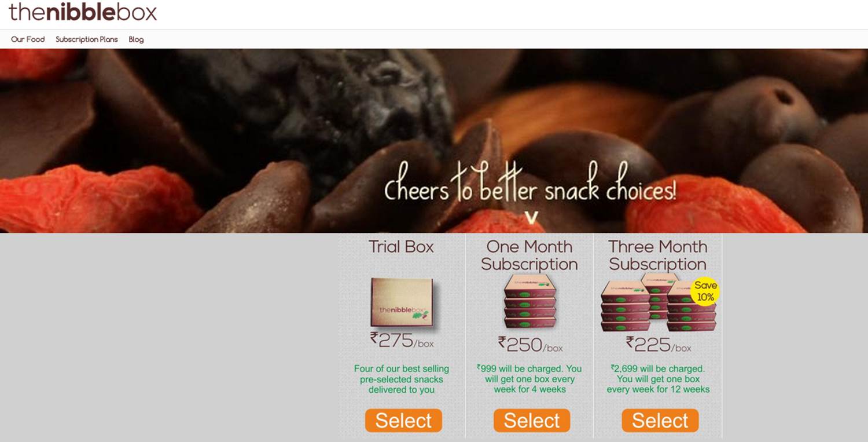Open the Blog link
This screenshot has width=868, height=442.
point(136,39)
